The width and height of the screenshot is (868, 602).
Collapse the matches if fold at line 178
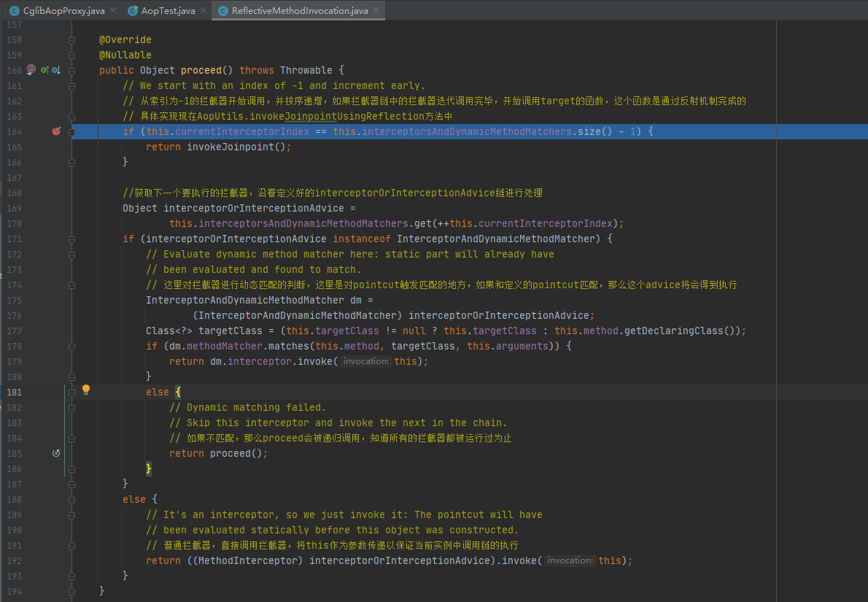point(71,347)
